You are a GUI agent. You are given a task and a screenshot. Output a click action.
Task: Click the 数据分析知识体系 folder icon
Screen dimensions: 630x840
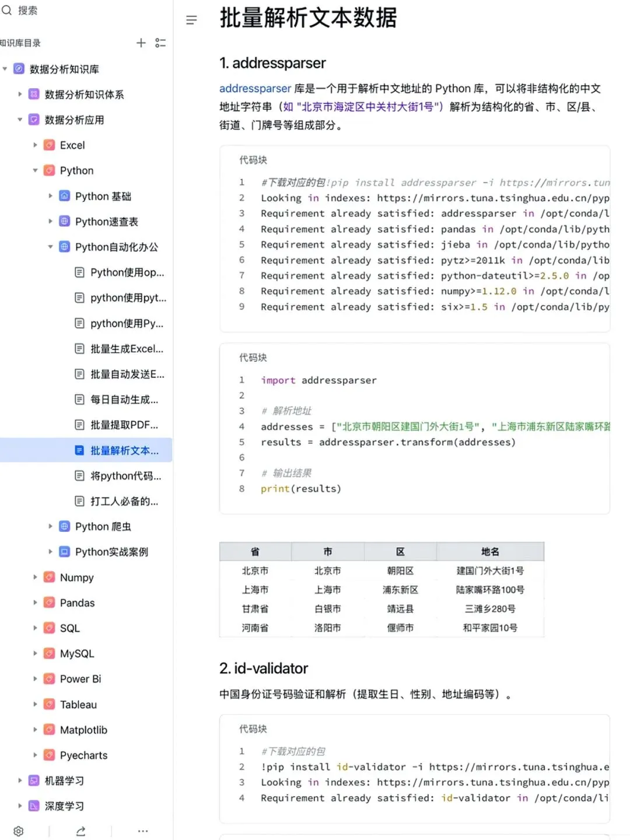34,94
